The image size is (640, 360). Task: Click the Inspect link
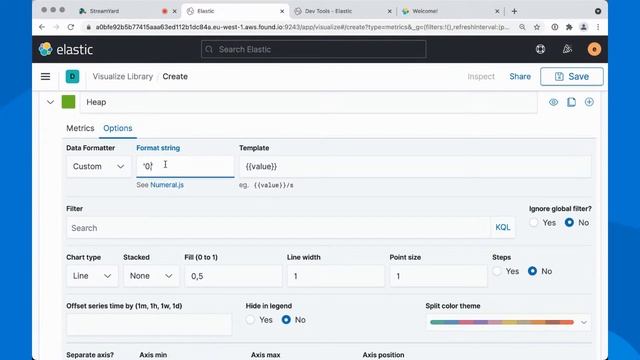point(481,76)
